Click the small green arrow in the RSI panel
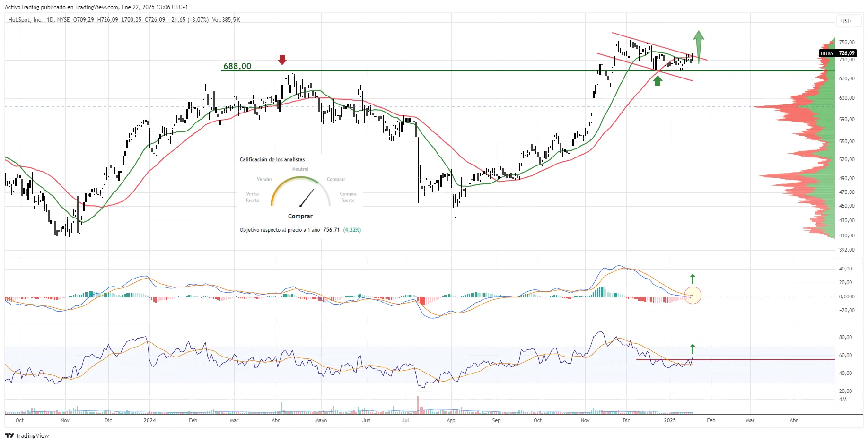The image size is (868, 444). [693, 349]
